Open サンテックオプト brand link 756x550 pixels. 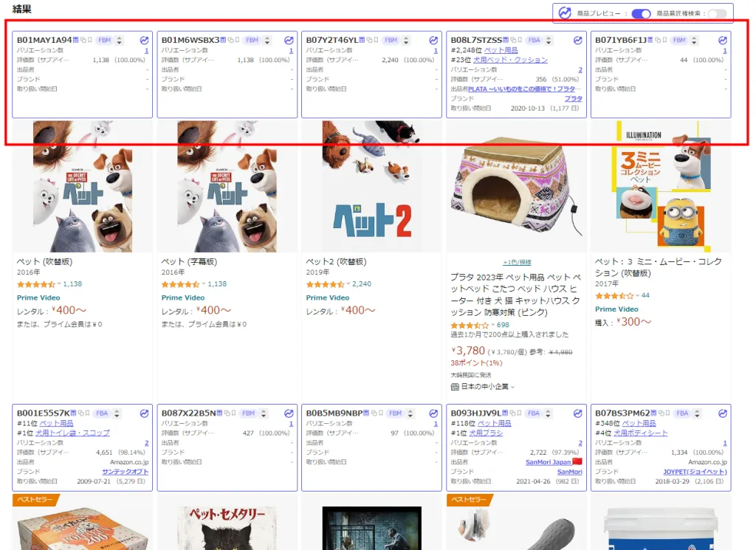[x=126, y=472]
